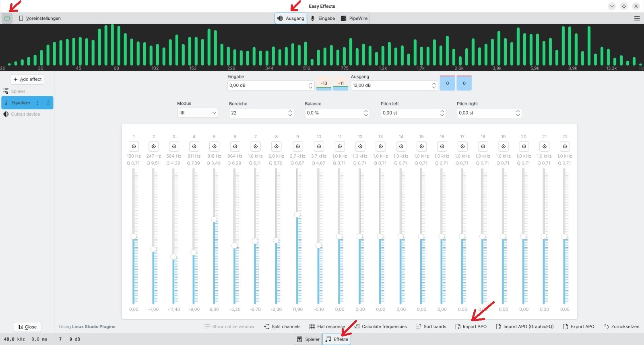Click Import APO preset button
Viewport: 644px width, 345px height.
coord(471,327)
